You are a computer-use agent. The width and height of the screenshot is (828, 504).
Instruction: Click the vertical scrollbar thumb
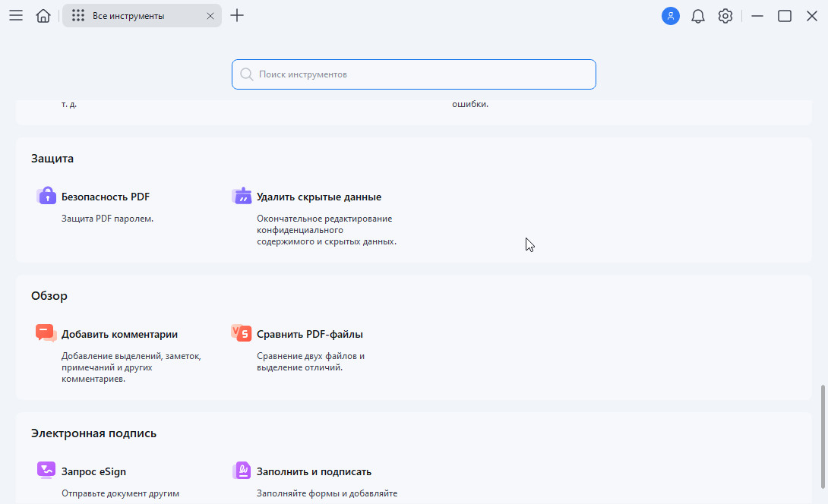822,436
